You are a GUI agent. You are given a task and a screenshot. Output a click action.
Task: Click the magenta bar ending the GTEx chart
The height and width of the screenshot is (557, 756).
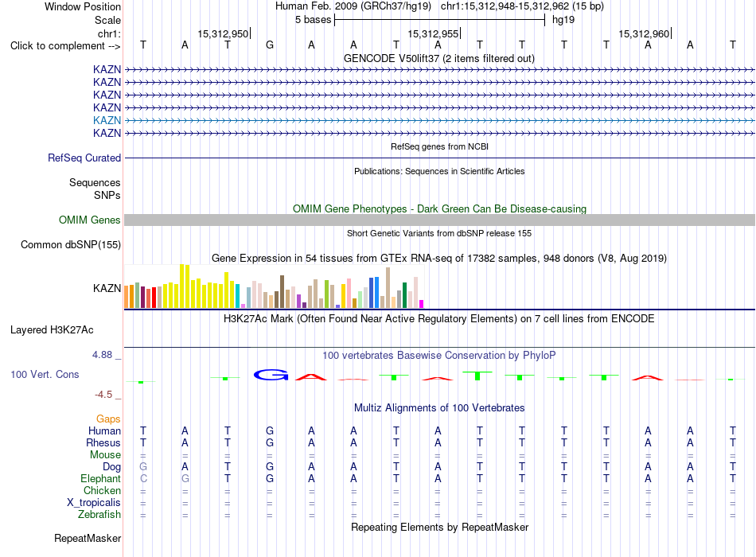[422, 304]
